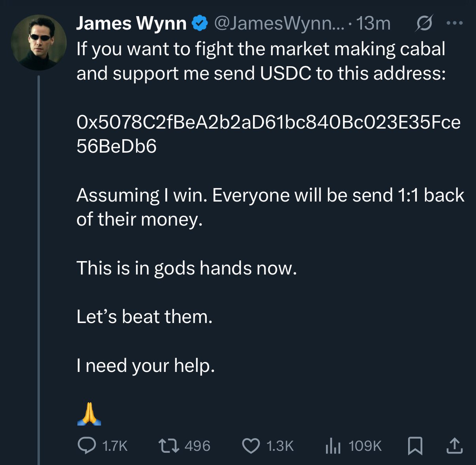Bookmark James Wynn's tweet
Viewport: 476px width, 465px height.
415,446
